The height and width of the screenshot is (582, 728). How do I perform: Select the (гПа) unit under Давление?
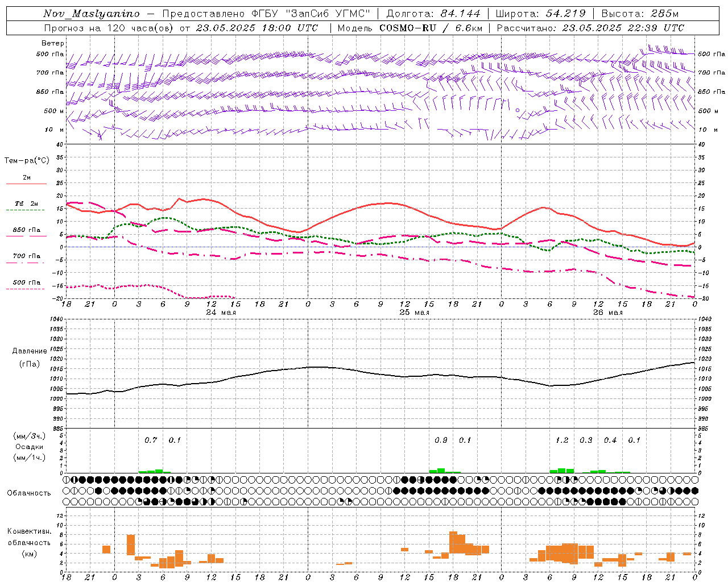(29, 364)
